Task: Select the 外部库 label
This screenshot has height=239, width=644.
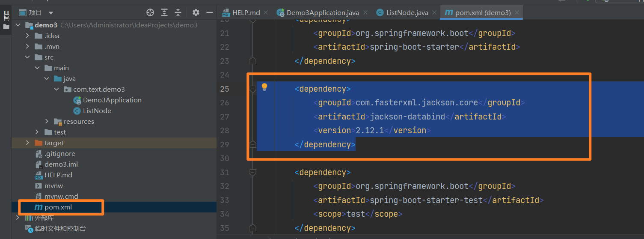Action: tap(45, 218)
